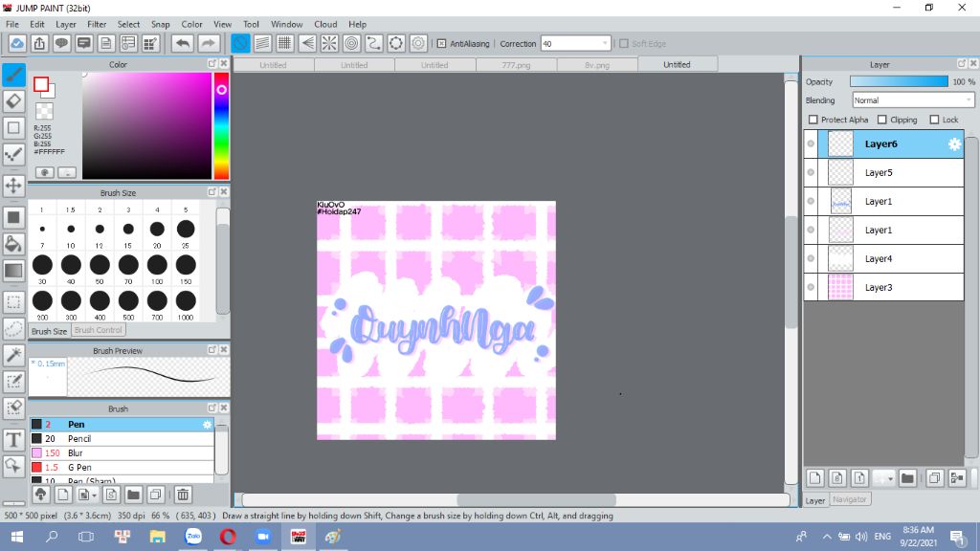Add new layer in Layer panel
This screenshot has height=551, width=980.
pos(815,478)
